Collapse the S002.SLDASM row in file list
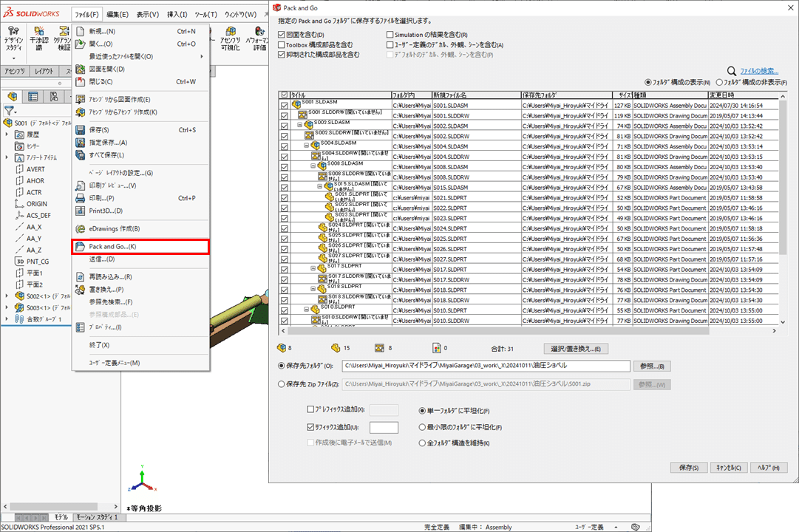 [299, 125]
